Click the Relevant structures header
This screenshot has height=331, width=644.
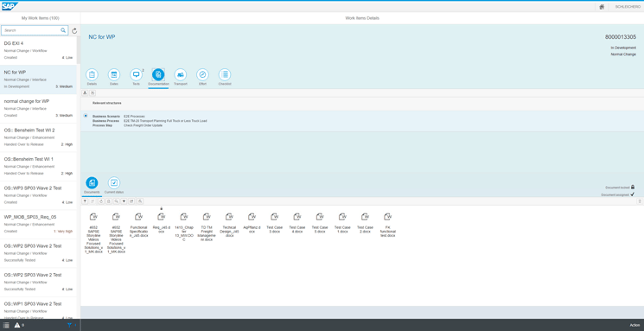(107, 103)
